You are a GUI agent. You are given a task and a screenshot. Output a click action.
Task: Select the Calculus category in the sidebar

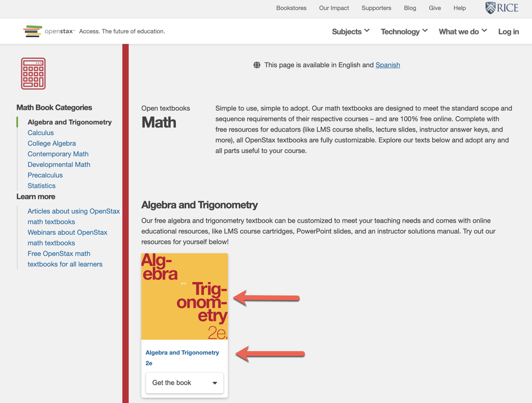pyautogui.click(x=41, y=133)
